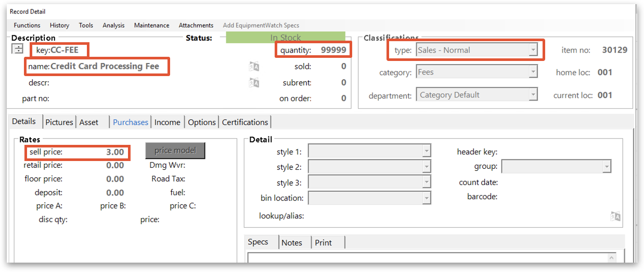Click the name field Credit Card Processing Fee
Screen dimensions: 644x272
[105, 66]
